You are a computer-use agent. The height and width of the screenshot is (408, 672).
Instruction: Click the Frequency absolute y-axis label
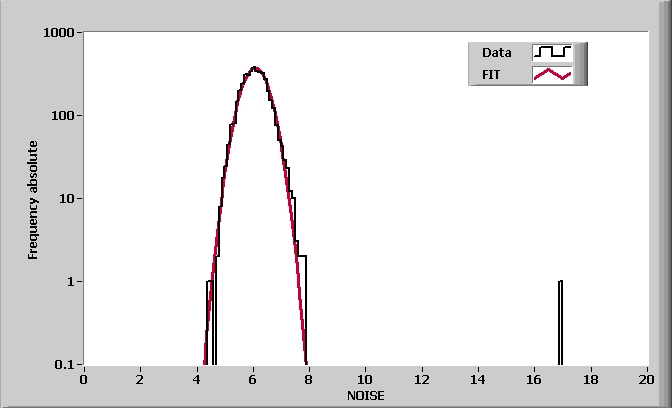(33, 200)
